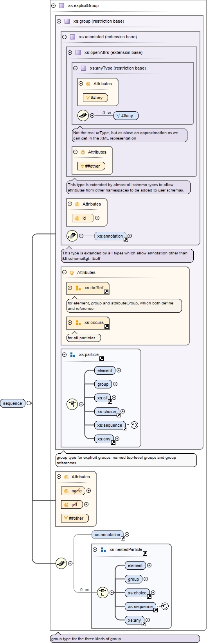Image resolution: width=207 pixels, height=644 pixels.
Task: Collapse the sequence element minus toggle
Action: [x=29, y=403]
